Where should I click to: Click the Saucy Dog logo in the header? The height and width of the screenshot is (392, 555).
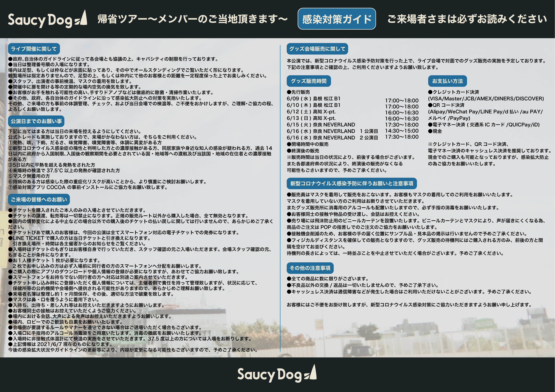48,19
